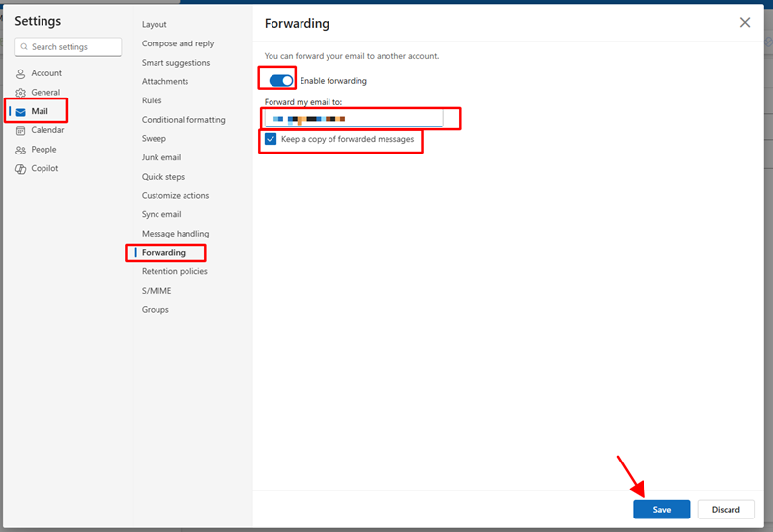Save the forwarding settings
Viewport: 773px width, 532px height.
click(x=661, y=510)
